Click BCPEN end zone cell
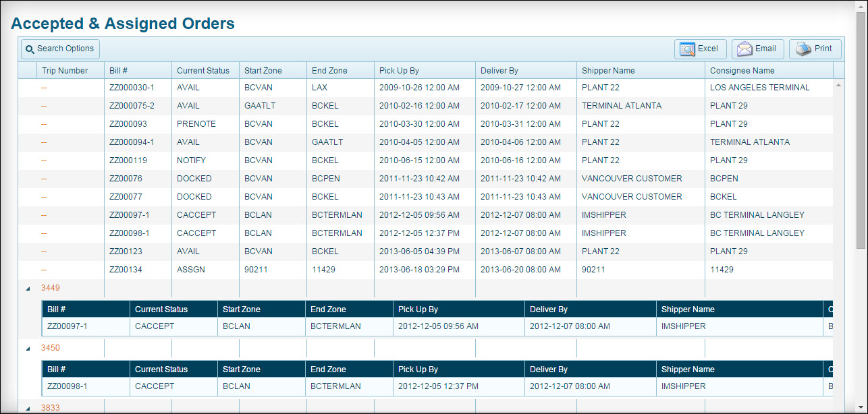 [326, 179]
